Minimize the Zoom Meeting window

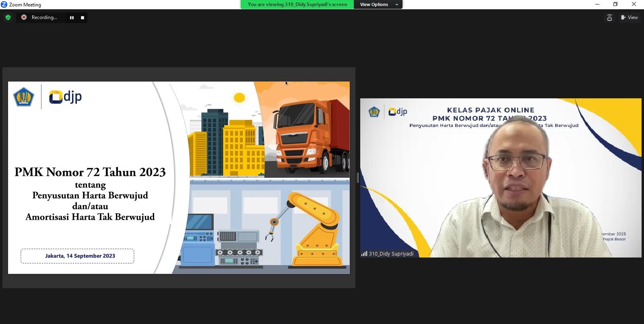pyautogui.click(x=597, y=4)
